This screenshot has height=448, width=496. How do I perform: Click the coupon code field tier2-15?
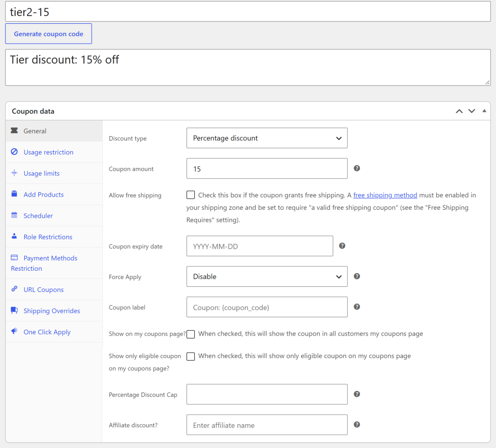[x=248, y=12]
